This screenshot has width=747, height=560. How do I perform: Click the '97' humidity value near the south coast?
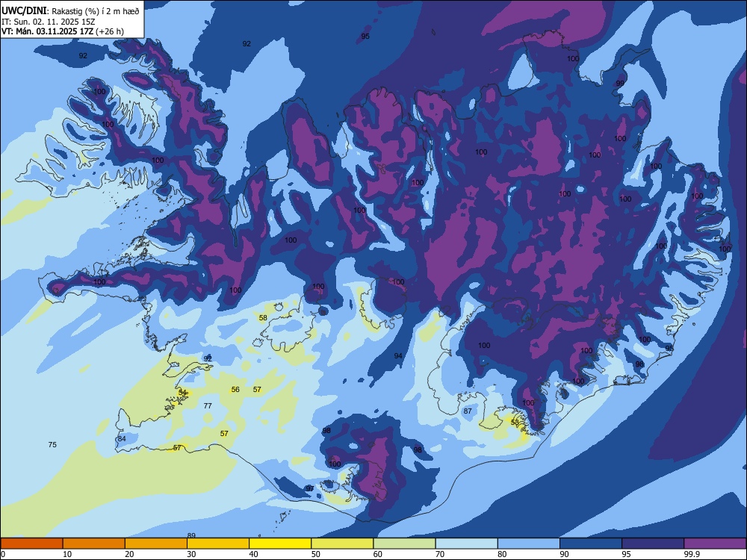coord(310,488)
